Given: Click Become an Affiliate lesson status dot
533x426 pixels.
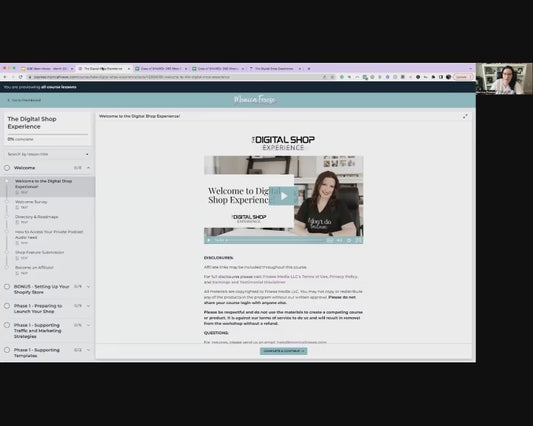Looking at the screenshot, I should 6,267.
